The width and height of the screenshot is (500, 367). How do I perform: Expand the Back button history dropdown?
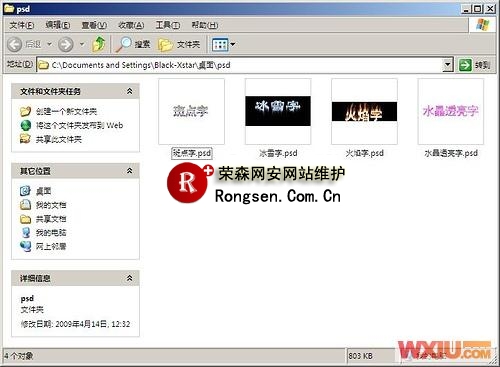(49, 44)
